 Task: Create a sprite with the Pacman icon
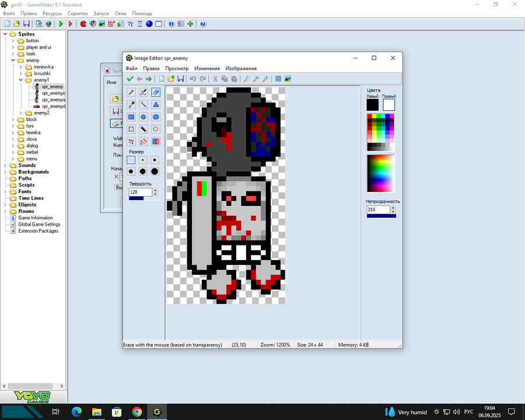click(x=83, y=24)
